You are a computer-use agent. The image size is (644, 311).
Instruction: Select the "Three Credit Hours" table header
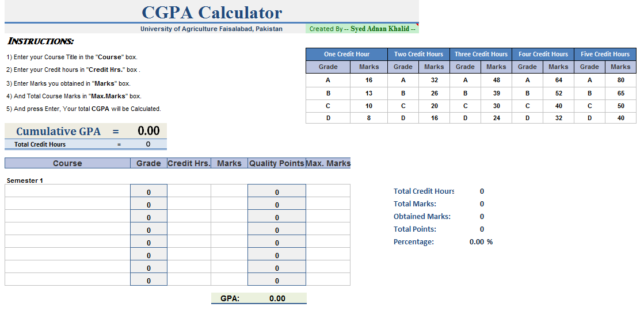point(481,54)
